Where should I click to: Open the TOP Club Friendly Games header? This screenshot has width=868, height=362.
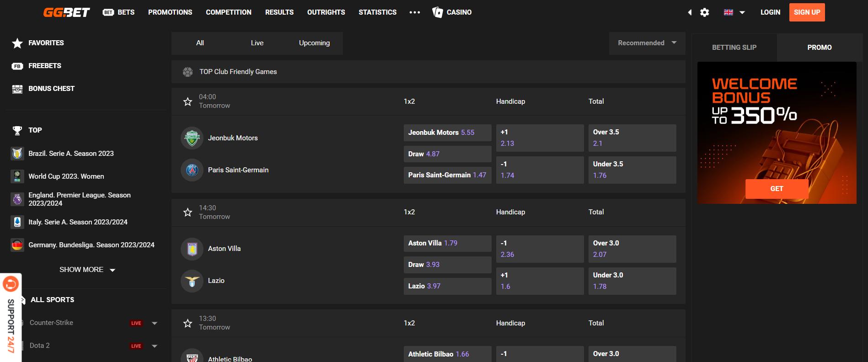tap(428, 72)
